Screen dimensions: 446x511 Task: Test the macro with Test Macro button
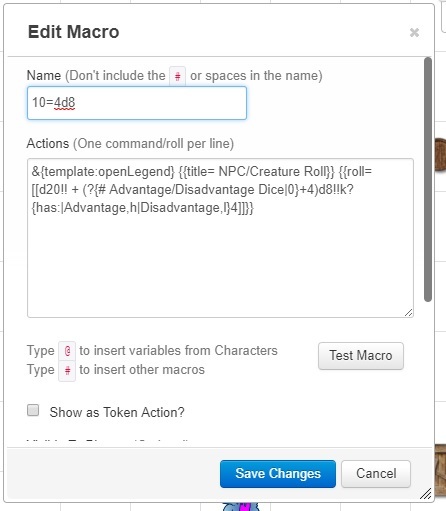pos(361,356)
